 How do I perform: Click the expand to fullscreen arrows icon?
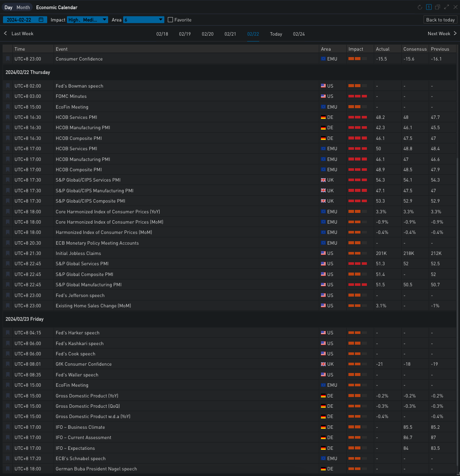[447, 7]
